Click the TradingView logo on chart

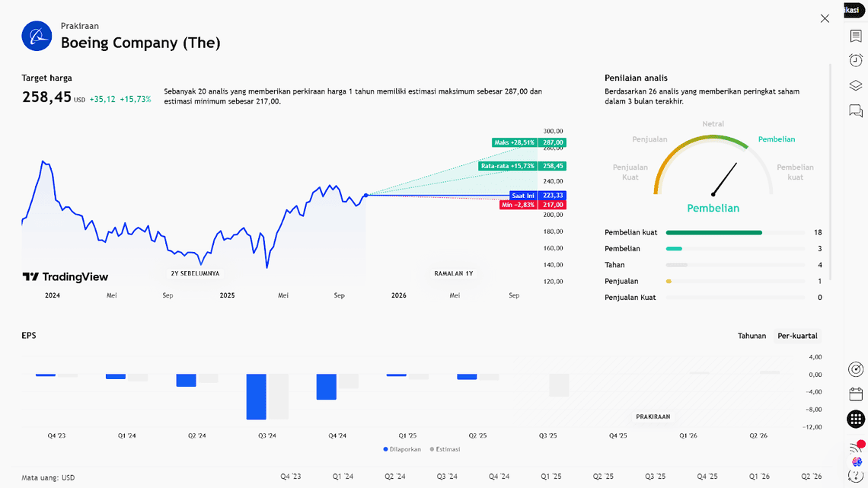point(65,277)
